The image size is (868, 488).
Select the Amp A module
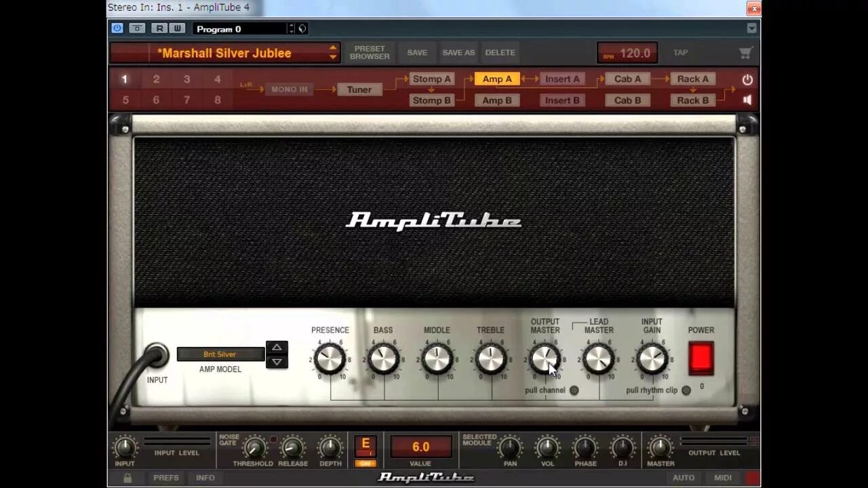(497, 79)
